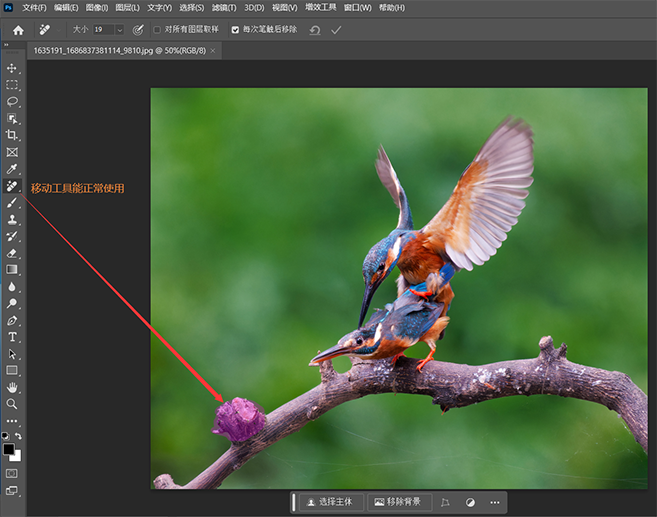Close the 1635191 jpg document tab

click(x=213, y=51)
